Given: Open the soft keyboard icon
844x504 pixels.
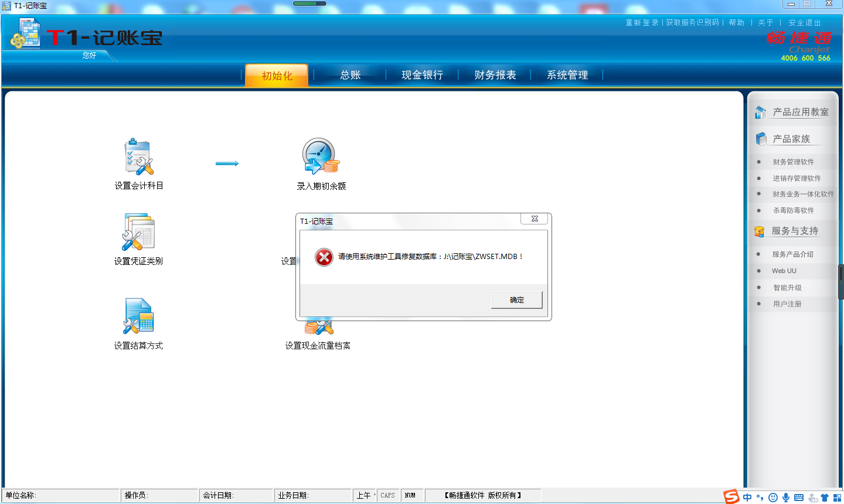Looking at the screenshot, I should pyautogui.click(x=799, y=498).
